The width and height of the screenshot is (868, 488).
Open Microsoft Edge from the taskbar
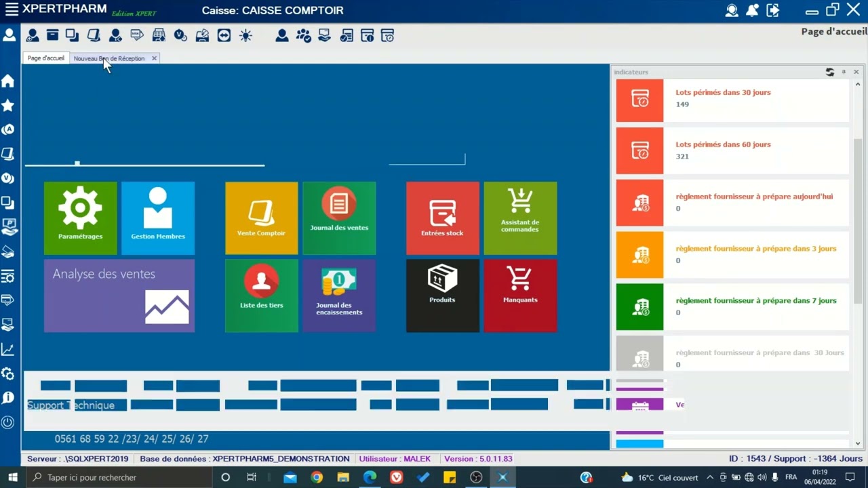tap(370, 477)
